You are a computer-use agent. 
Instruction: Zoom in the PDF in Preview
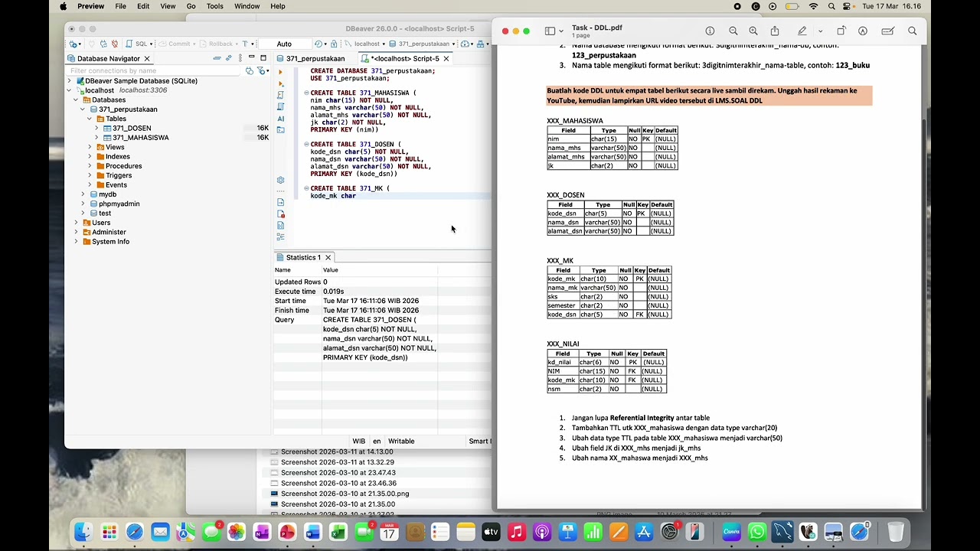click(753, 31)
